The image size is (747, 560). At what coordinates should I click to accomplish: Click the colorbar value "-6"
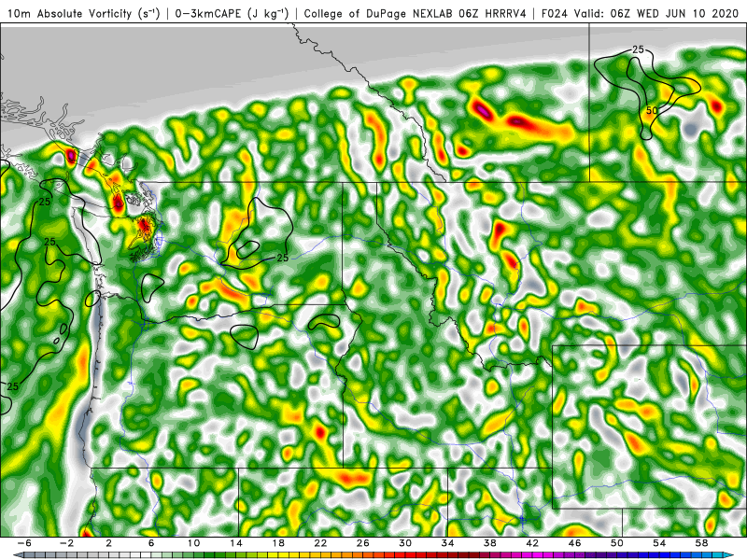[x=23, y=543]
